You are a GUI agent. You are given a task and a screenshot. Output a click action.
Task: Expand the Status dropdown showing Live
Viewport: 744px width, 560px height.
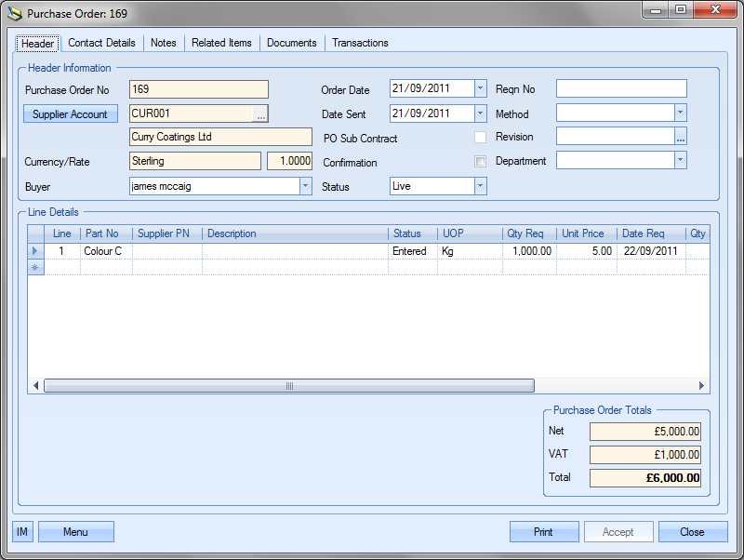480,186
